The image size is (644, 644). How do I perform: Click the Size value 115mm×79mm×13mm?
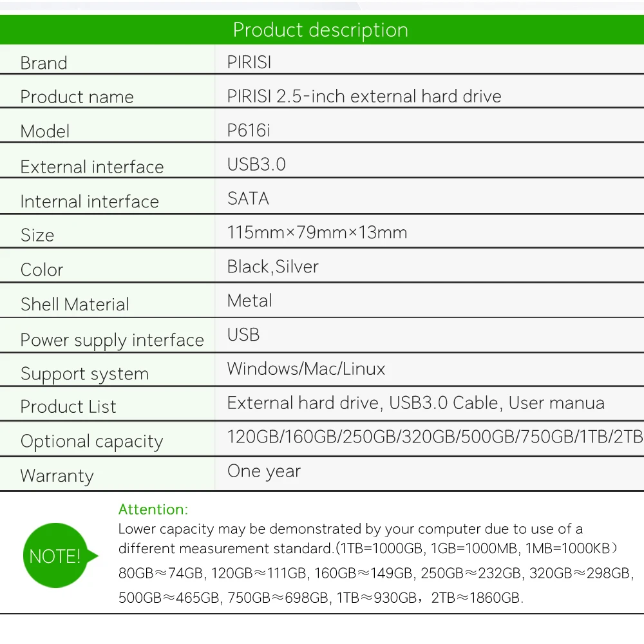pos(317,232)
